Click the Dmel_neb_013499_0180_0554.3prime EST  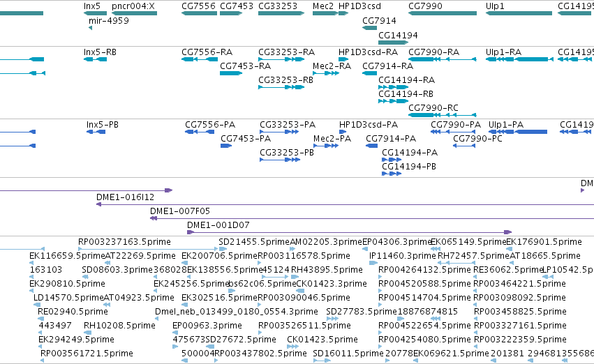click(157, 319)
